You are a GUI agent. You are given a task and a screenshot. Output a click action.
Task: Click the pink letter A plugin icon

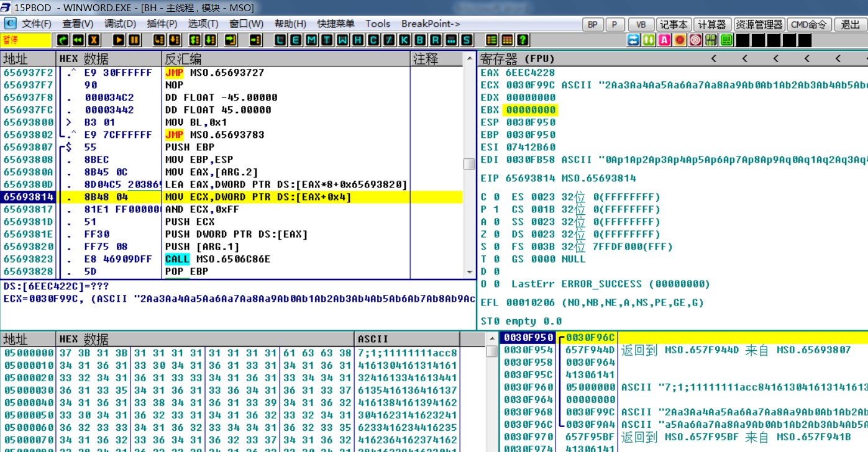pos(664,40)
